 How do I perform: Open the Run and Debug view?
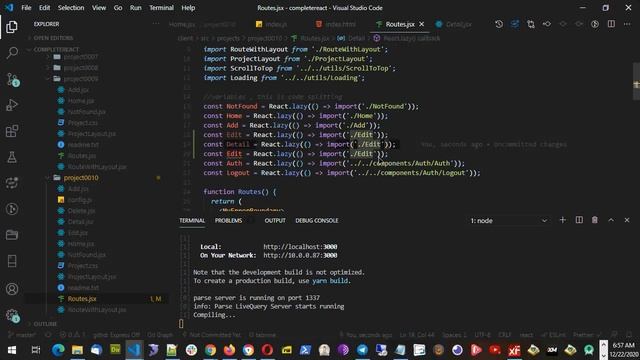(x=12, y=105)
